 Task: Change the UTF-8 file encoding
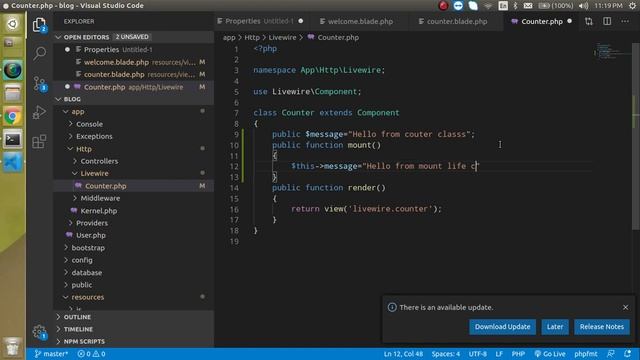[x=478, y=354]
